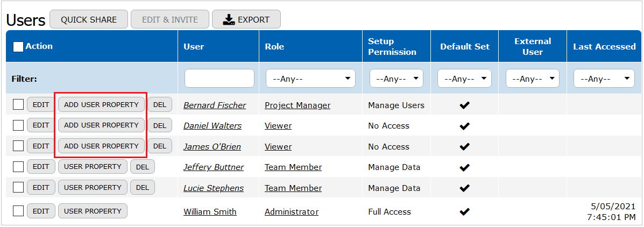Tick the checkbox for William Smith
644x227 pixels.
(x=18, y=211)
